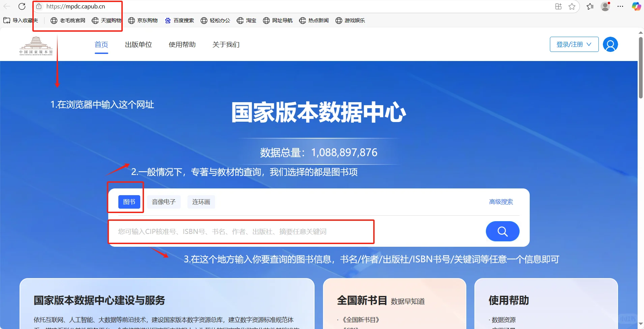
Task: Open the 网址导航 bookmark
Action: pyautogui.click(x=278, y=21)
